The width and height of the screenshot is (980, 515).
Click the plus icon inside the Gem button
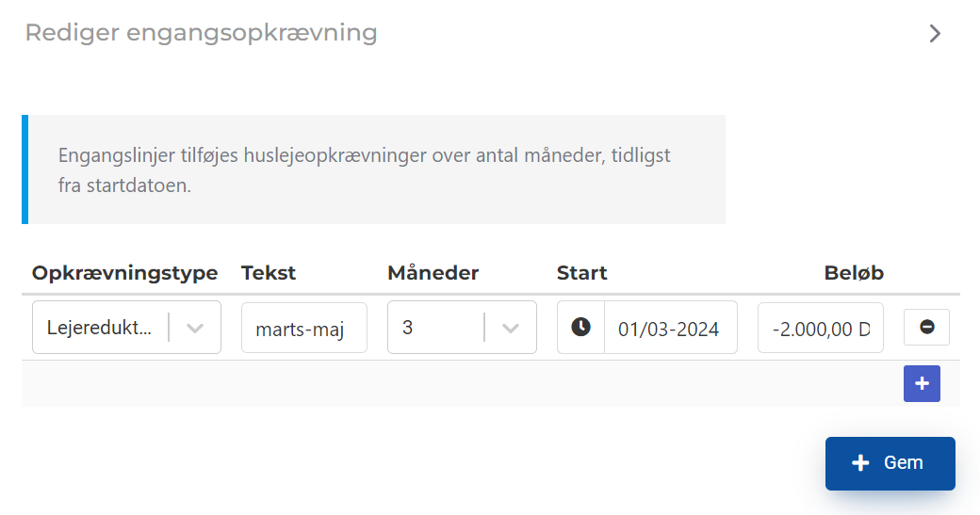pyautogui.click(x=860, y=463)
